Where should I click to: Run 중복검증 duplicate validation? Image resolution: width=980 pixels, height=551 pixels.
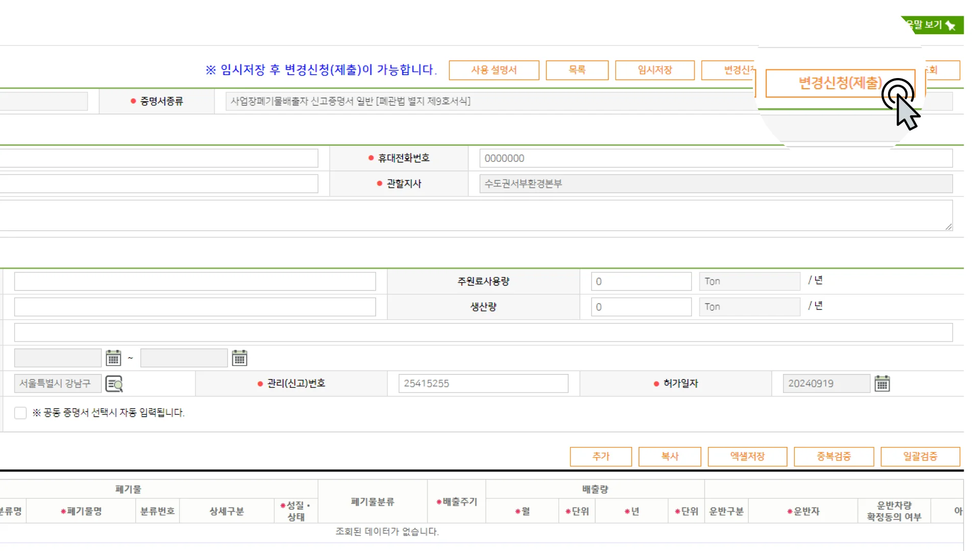tap(833, 457)
